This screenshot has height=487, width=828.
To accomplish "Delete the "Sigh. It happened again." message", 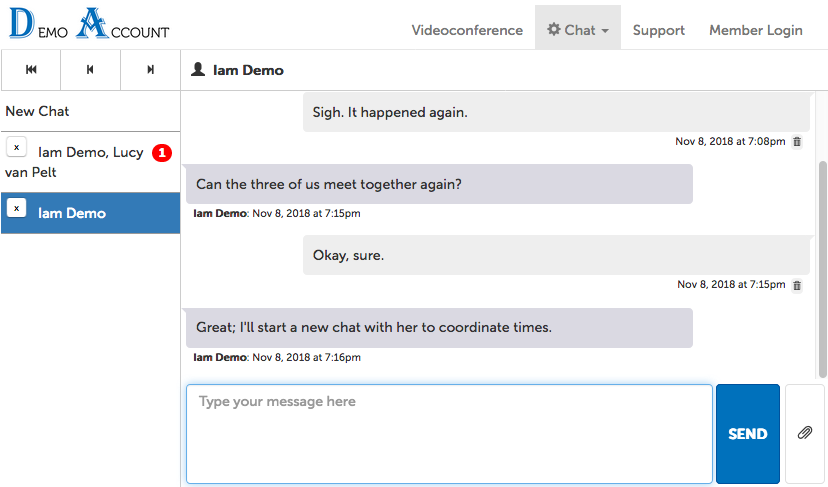I will click(797, 142).
